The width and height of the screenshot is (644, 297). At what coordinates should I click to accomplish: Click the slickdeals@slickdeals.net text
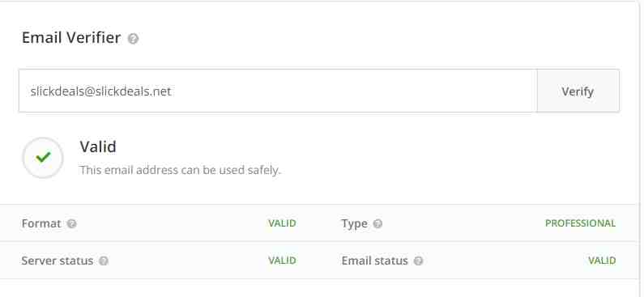tap(100, 91)
